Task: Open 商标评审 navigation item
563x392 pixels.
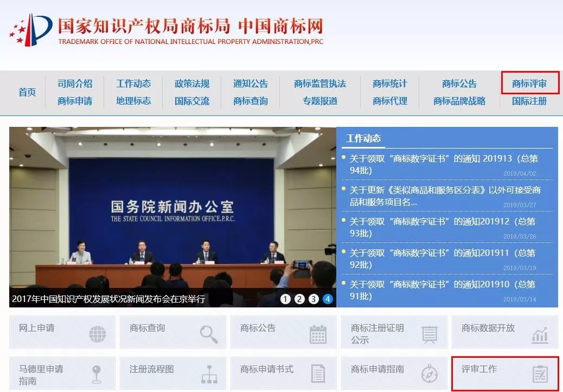Action: point(529,83)
